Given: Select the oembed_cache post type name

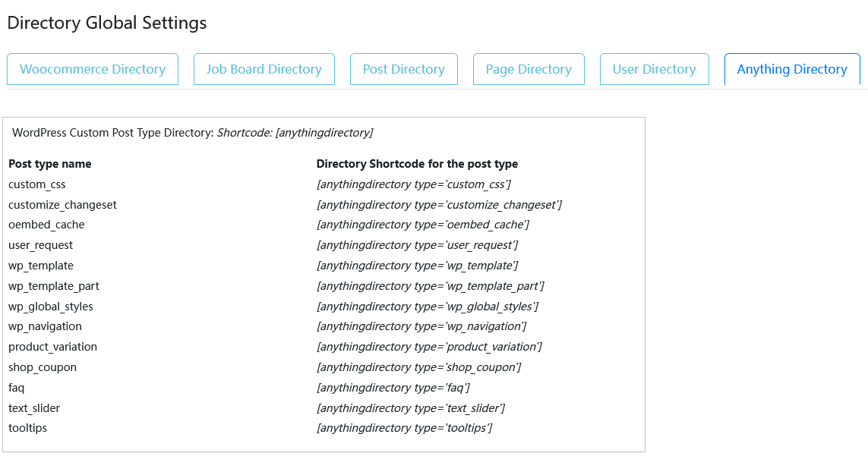Looking at the screenshot, I should pyautogui.click(x=46, y=225).
